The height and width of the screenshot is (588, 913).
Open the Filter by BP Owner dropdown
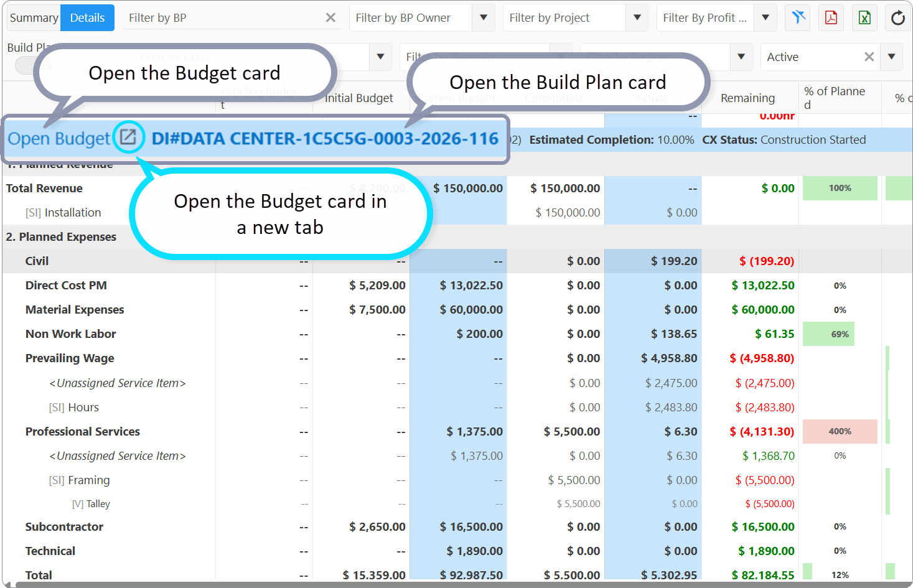pos(484,17)
